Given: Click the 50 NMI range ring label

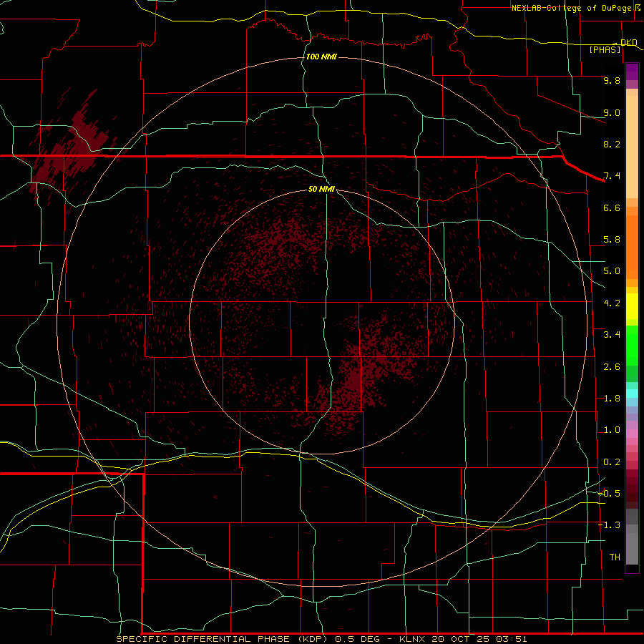Looking at the screenshot, I should (321, 189).
